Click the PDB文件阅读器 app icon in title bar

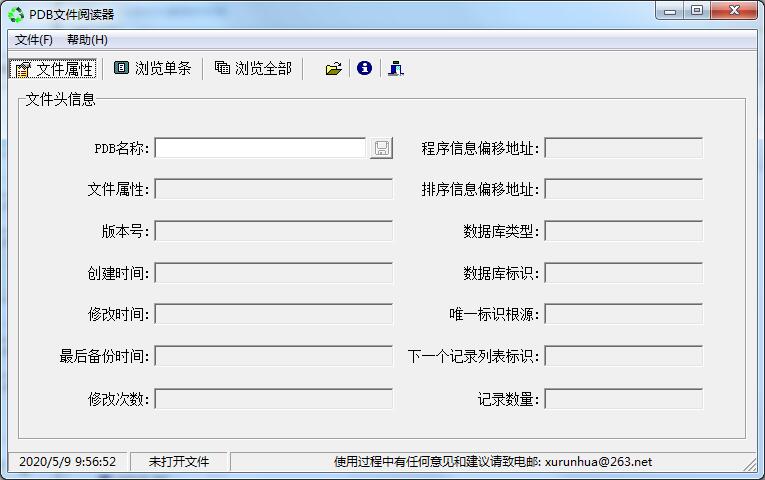[x=16, y=14]
